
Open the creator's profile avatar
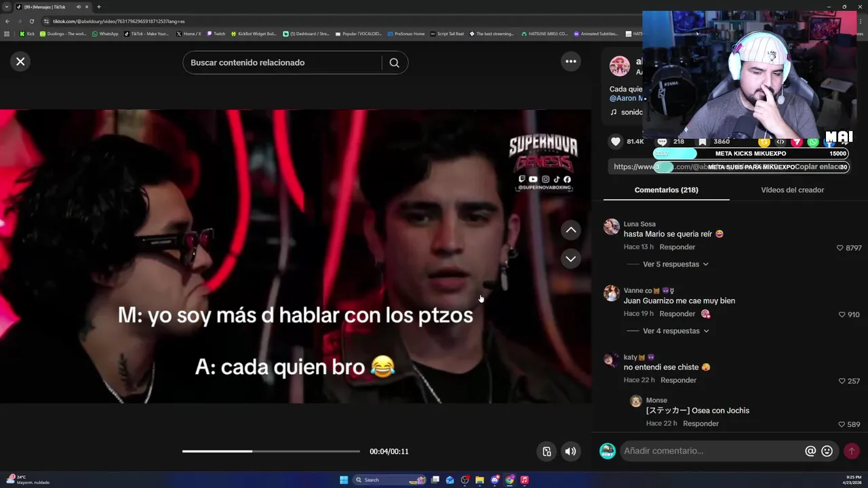(x=619, y=66)
